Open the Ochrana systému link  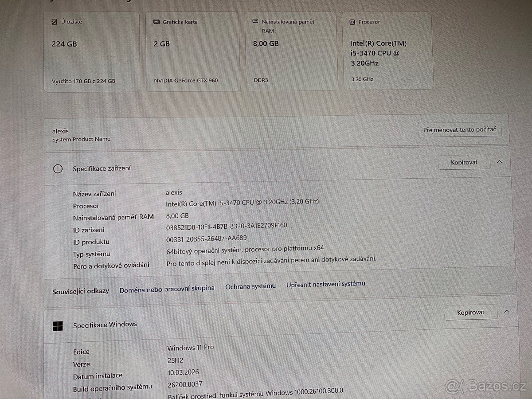pos(250,286)
